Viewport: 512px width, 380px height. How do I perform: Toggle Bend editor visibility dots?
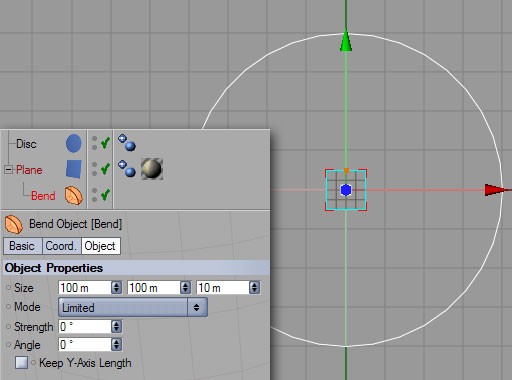pos(94,195)
